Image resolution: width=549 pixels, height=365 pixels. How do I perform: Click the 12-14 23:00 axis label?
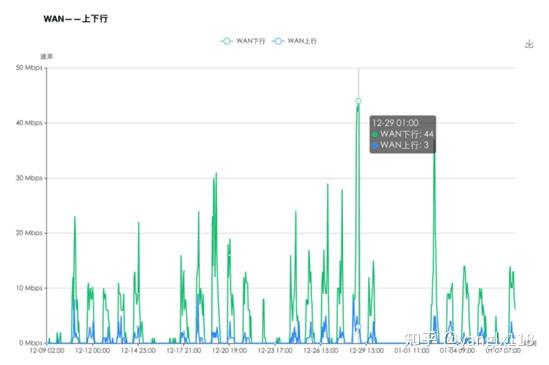coord(138,350)
